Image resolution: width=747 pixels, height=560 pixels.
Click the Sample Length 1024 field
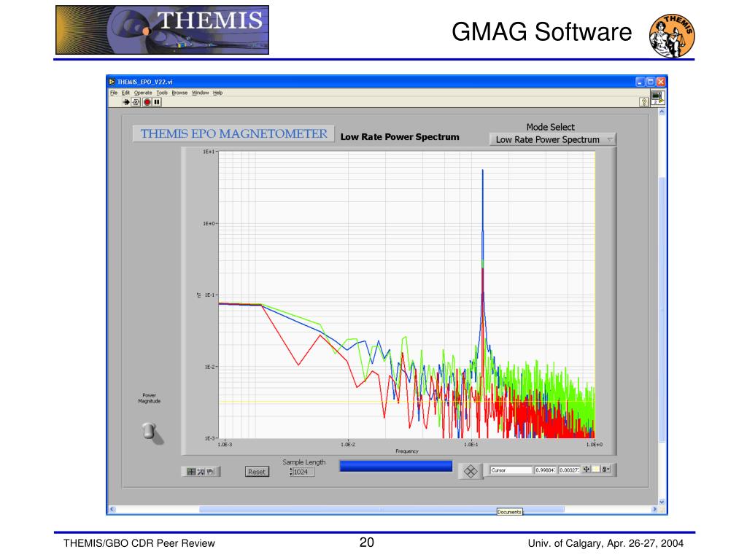pyautogui.click(x=303, y=472)
